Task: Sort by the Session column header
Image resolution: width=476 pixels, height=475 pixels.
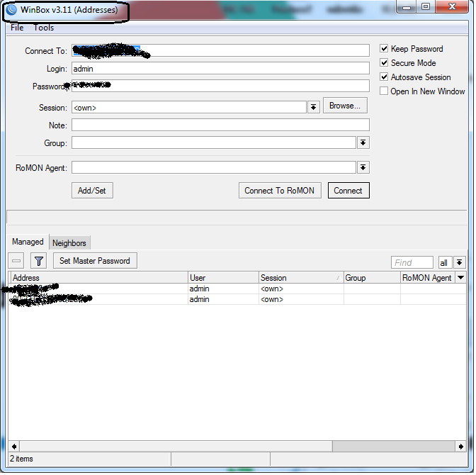Action: (x=301, y=278)
